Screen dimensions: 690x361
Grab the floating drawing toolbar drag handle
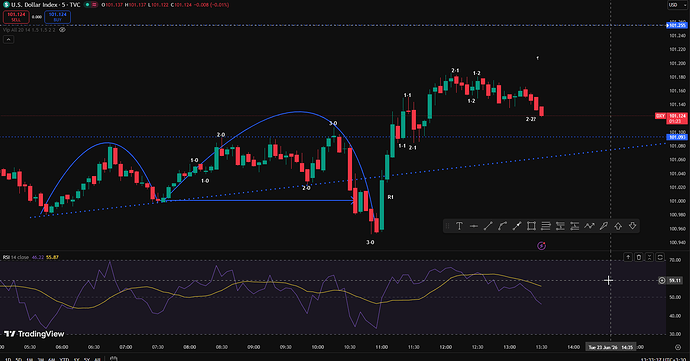(x=447, y=226)
